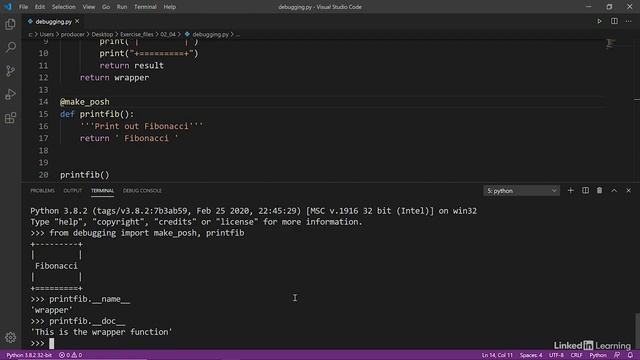This screenshot has height=360, width=640.
Task: Open the Manage gear settings
Action: 11,338
